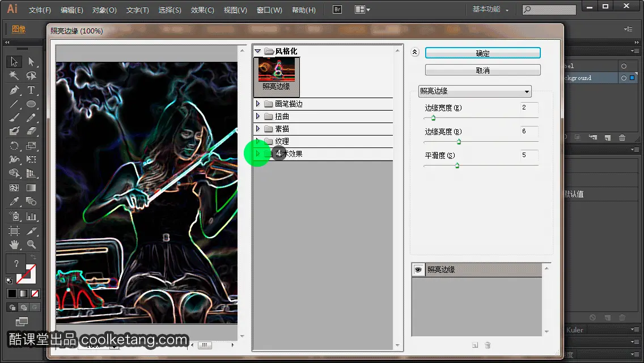Select the Type tool
This screenshot has width=644, height=363.
31,90
